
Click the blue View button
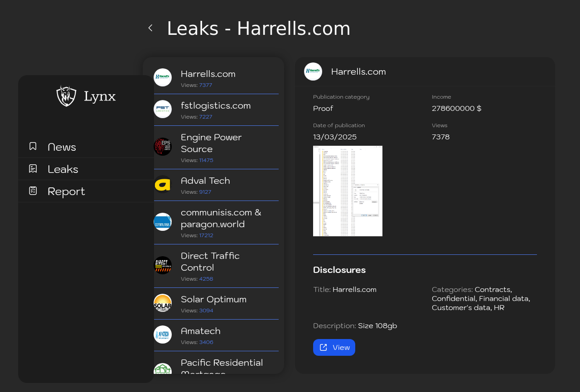334,348
